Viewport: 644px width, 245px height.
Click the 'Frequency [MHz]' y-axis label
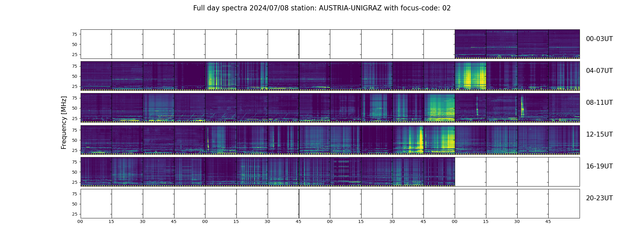64,123
